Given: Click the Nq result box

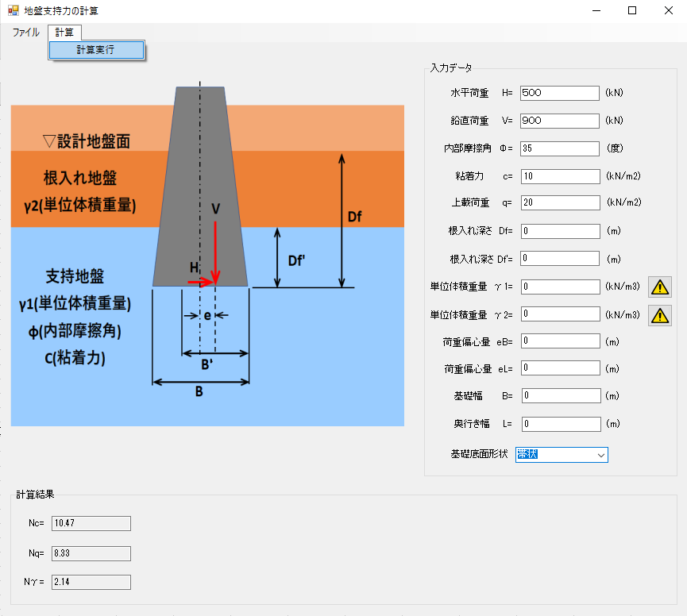Looking at the screenshot, I should click(91, 553).
